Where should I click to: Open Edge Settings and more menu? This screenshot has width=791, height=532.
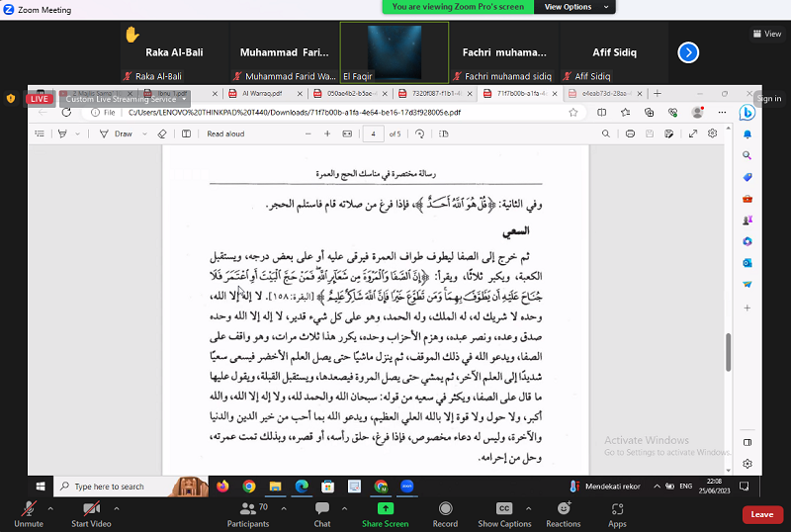tap(722, 113)
